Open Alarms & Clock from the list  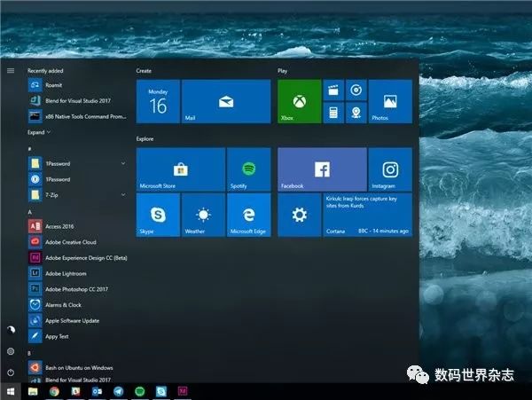[62, 304]
